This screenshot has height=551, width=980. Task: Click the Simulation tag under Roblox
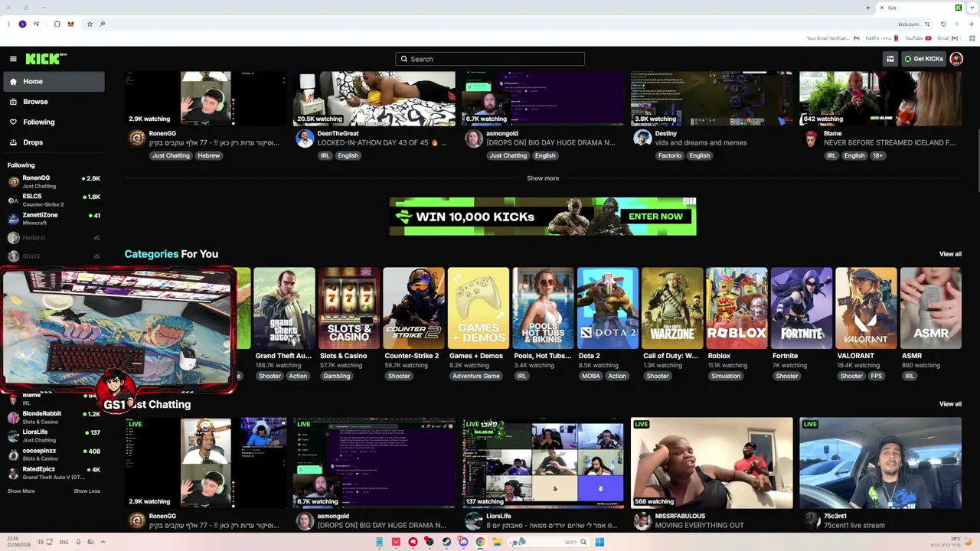[x=725, y=377]
